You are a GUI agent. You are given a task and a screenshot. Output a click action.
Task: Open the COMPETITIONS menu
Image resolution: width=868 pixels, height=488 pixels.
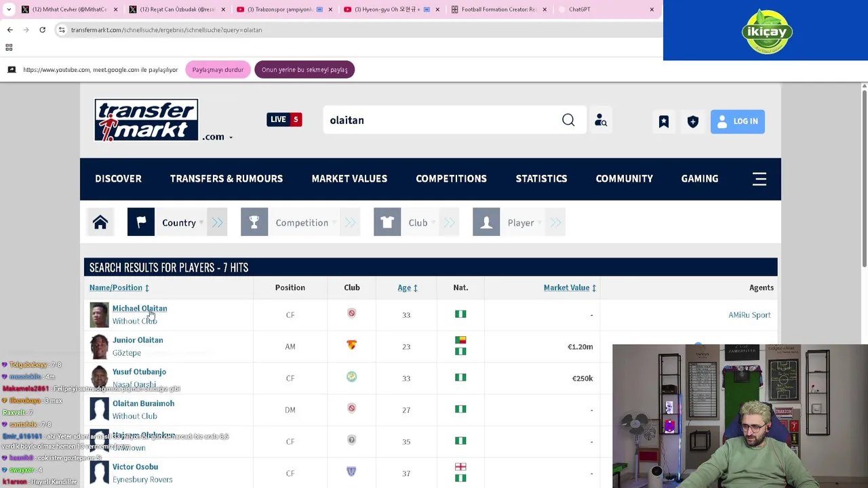(451, 179)
